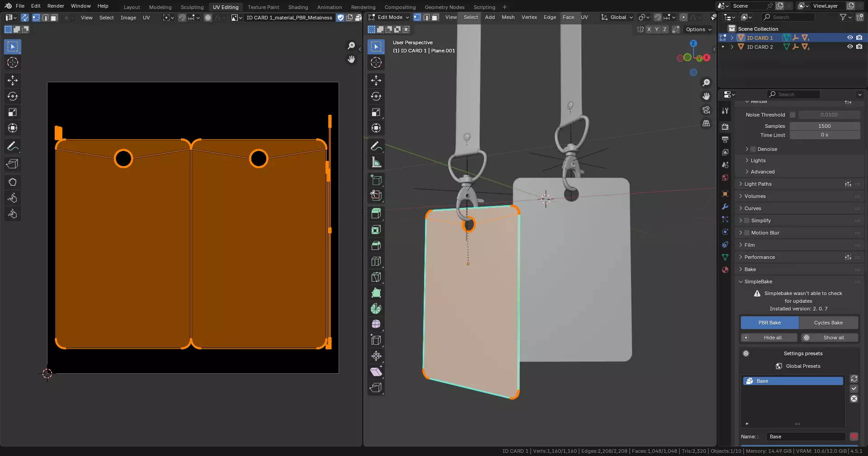
Task: Open the Options dropdown in 3D viewport
Action: [698, 29]
